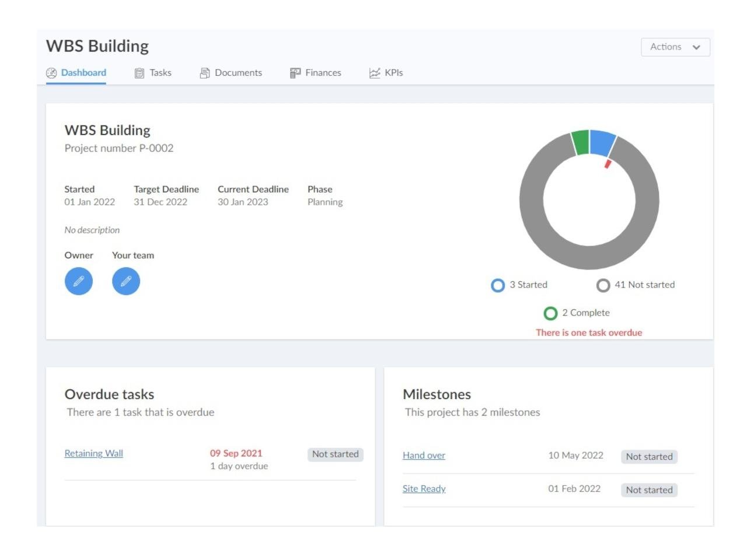
Task: Click the blue Started legend circle
Action: (498, 285)
